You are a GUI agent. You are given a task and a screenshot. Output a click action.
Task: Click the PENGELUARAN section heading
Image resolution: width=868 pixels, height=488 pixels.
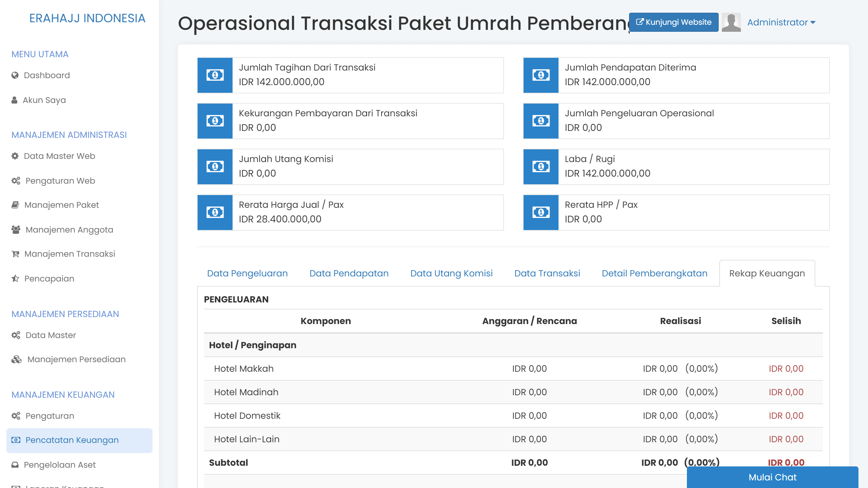click(236, 299)
